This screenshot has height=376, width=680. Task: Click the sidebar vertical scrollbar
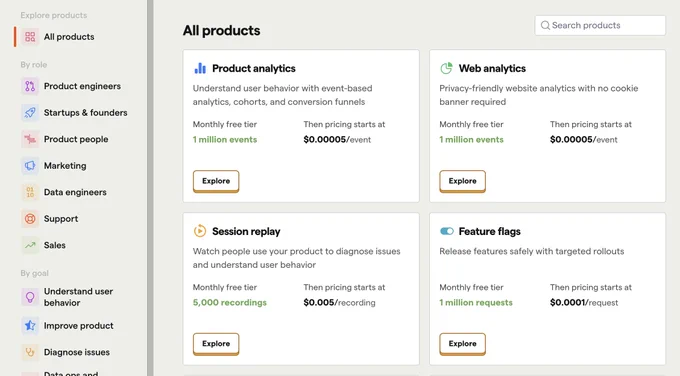[150, 188]
